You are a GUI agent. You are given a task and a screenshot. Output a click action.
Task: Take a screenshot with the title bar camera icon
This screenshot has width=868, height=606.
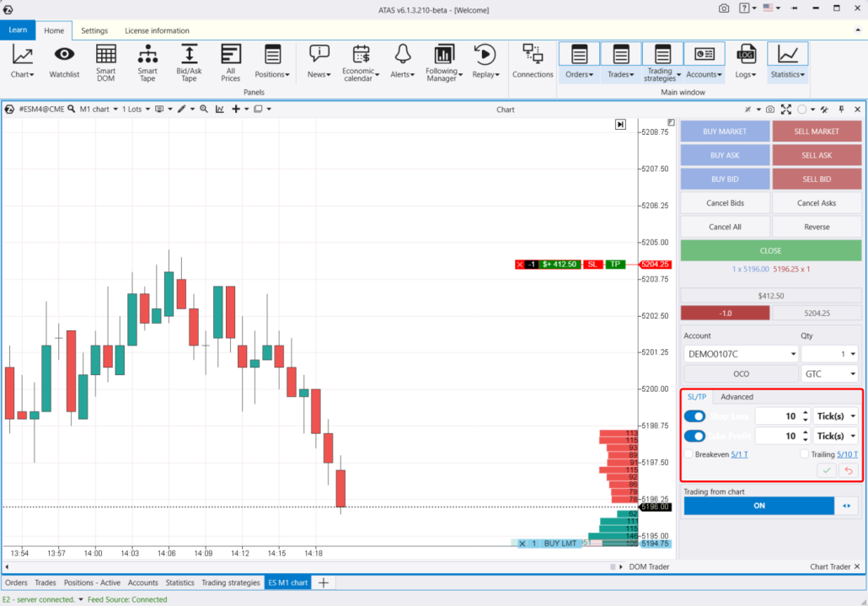pos(724,8)
